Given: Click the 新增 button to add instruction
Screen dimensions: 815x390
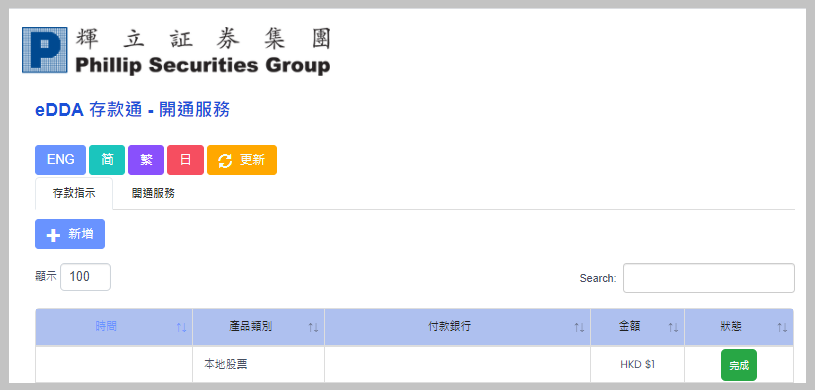Looking at the screenshot, I should 70,234.
